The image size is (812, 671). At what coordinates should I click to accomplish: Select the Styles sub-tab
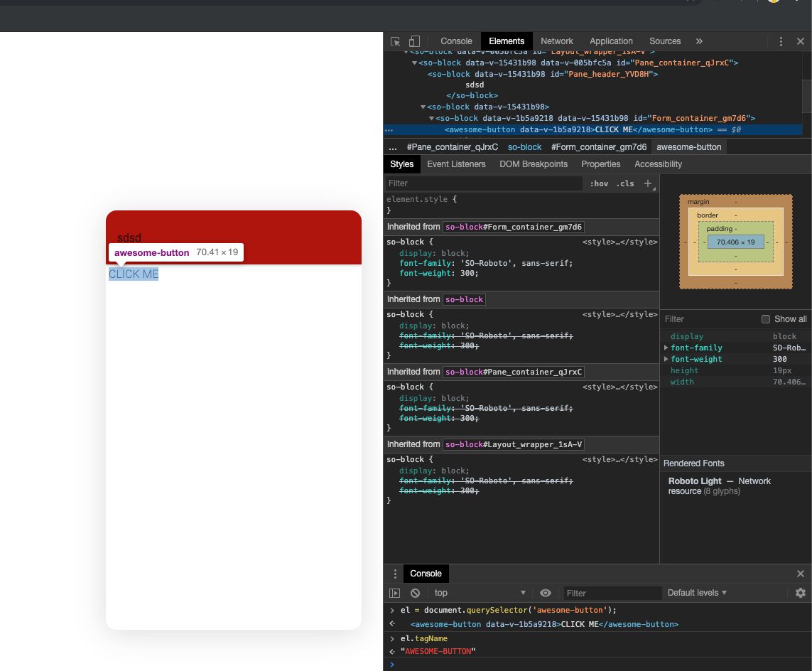pyautogui.click(x=402, y=164)
